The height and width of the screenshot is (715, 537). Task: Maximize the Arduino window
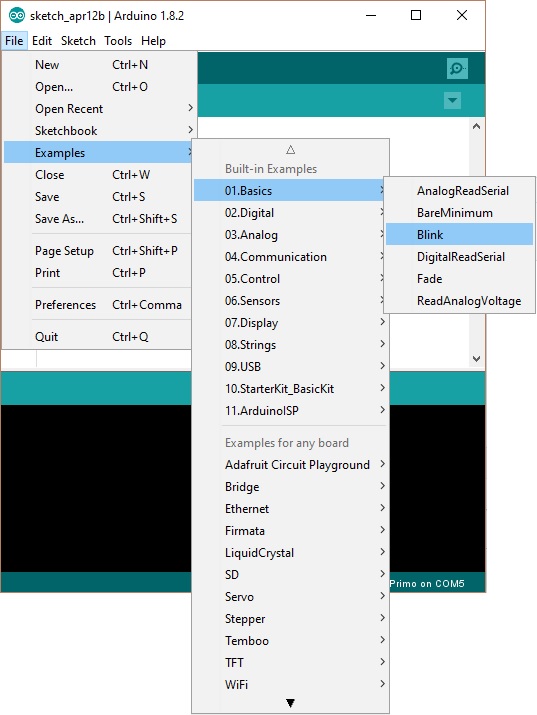tap(416, 15)
